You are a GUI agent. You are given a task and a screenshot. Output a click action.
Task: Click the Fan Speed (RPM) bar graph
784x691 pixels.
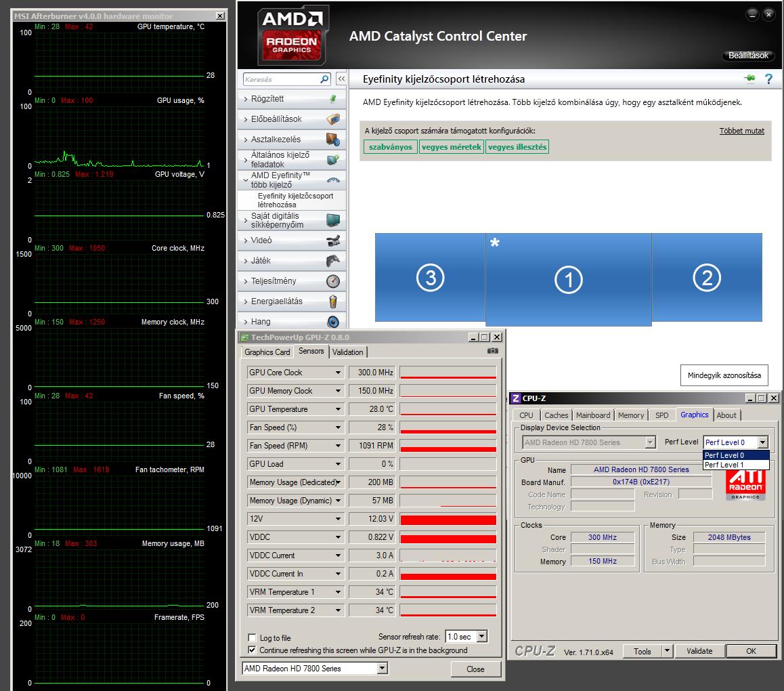pos(448,446)
